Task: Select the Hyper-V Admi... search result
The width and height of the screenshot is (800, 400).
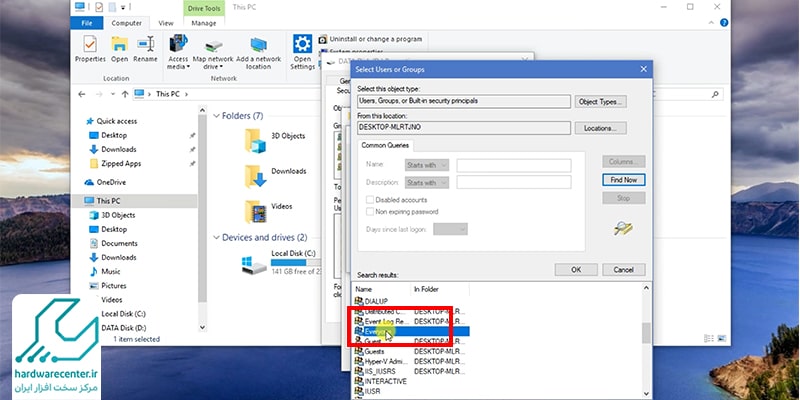Action: click(382, 361)
